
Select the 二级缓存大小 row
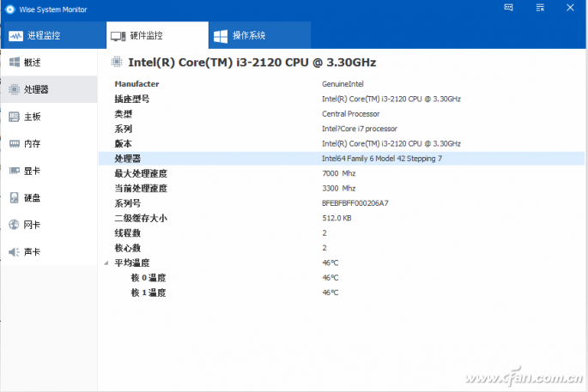click(x=342, y=218)
